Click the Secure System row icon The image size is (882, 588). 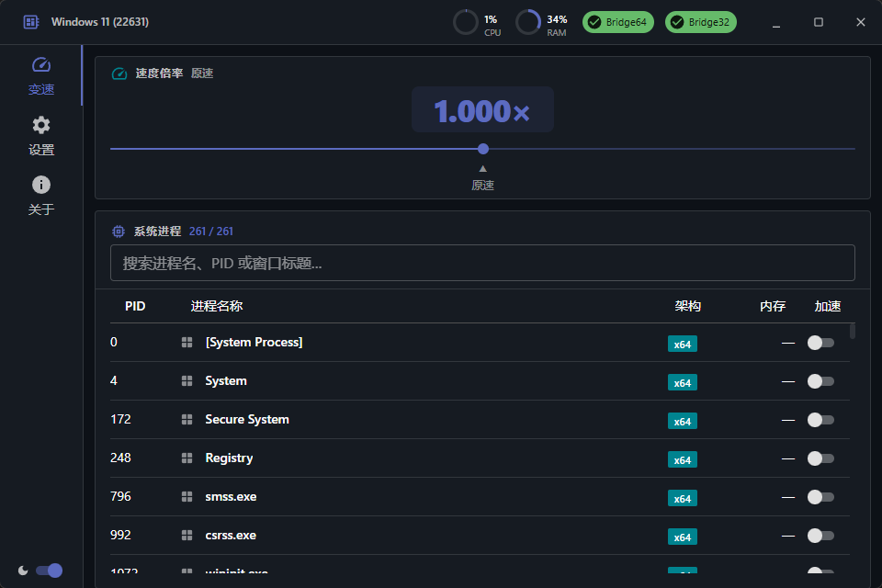point(187,420)
